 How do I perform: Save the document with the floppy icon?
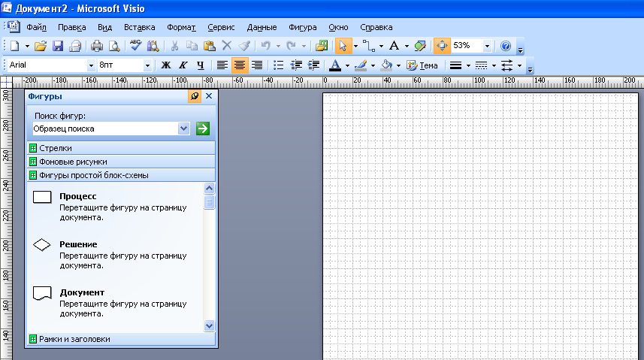pos(58,46)
